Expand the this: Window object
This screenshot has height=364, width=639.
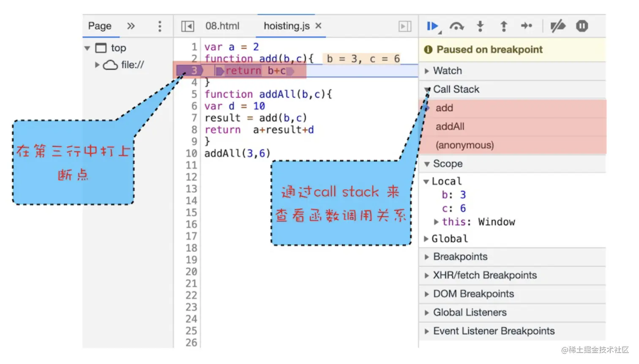[x=436, y=222]
